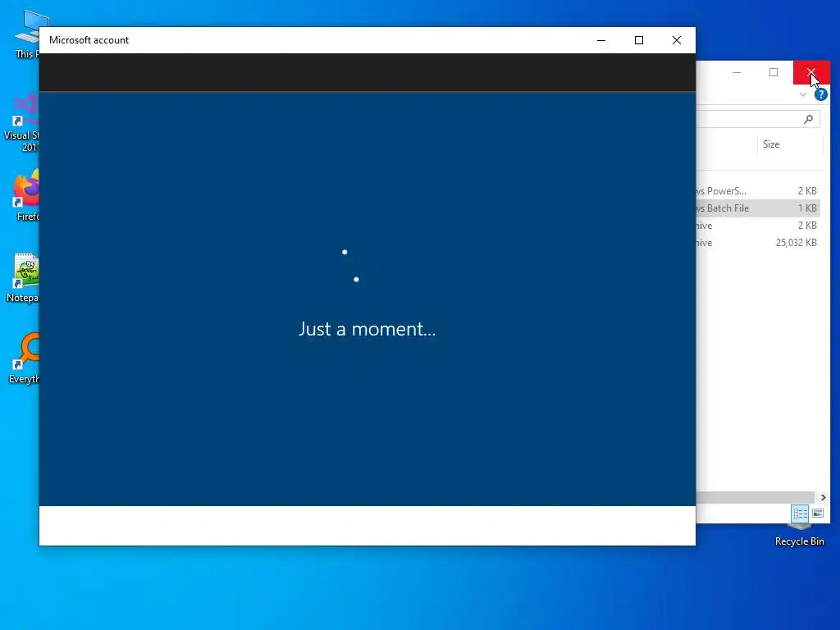Close the File Explorer window behind
840x630 pixels.
pyautogui.click(x=811, y=72)
